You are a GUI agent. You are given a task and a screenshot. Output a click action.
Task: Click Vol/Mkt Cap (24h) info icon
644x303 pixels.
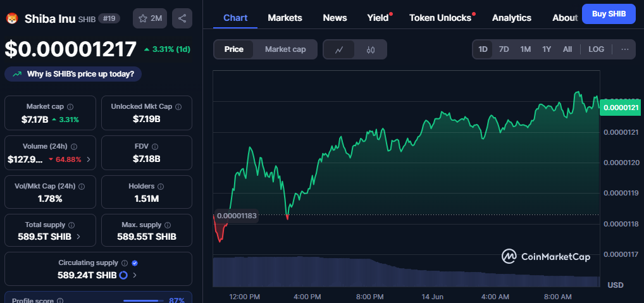pos(82,187)
